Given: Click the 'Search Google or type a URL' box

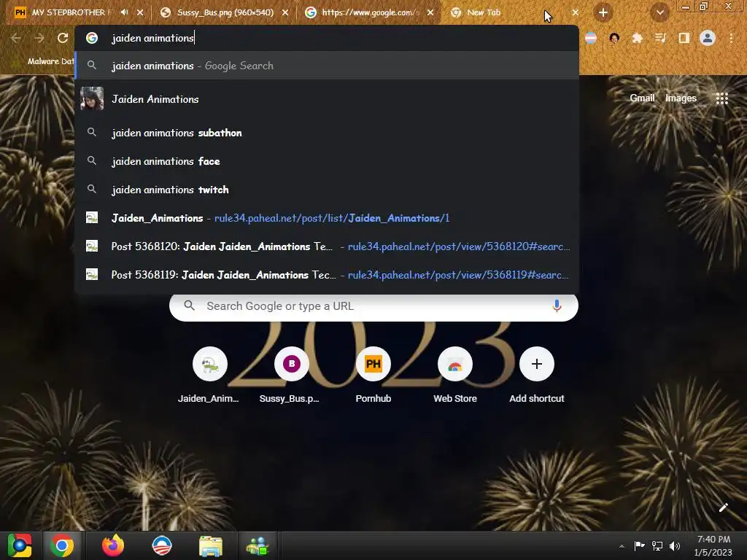Looking at the screenshot, I should [373, 306].
